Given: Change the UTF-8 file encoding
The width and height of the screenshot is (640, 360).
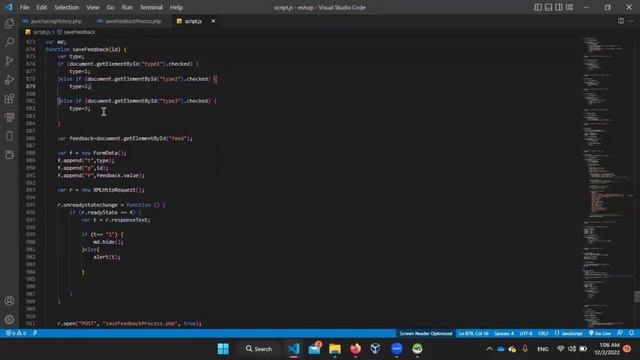Looking at the screenshot, I should tap(526, 333).
